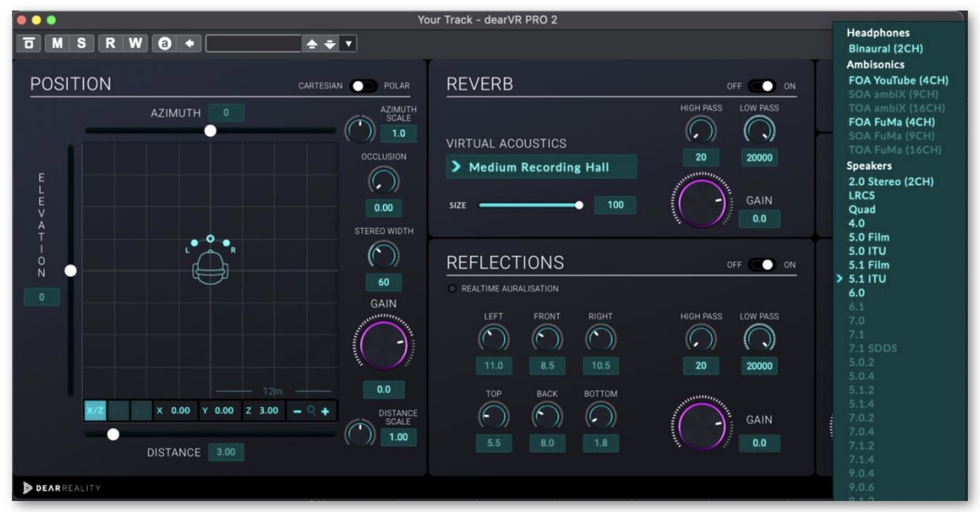Viewport: 980px width, 512px height.
Task: Toggle the Cartesian/Polar switch
Action: 363,86
